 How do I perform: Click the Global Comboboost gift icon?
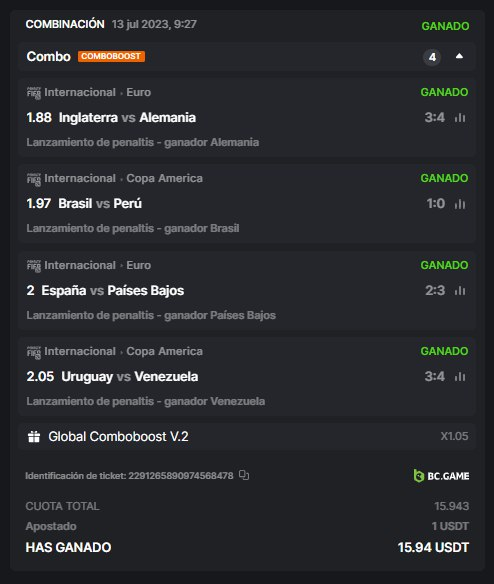34,436
